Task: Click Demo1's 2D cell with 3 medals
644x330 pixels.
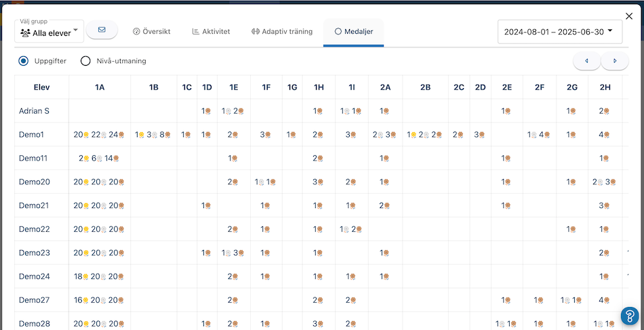Action: [480, 135]
